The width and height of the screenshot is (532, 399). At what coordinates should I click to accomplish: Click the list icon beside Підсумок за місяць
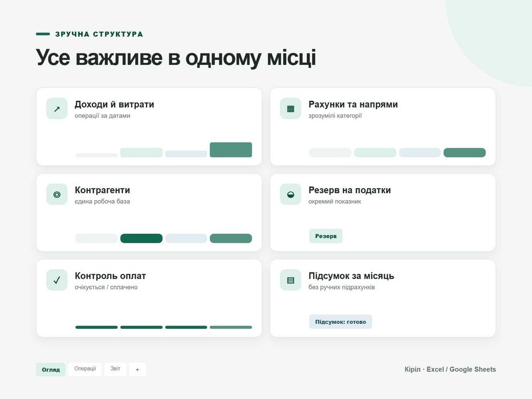pos(290,280)
